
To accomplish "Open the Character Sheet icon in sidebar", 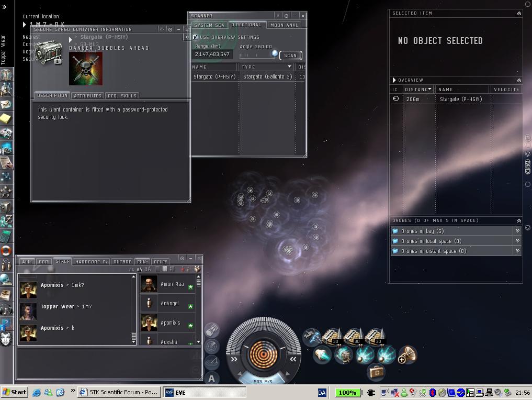I will tap(6, 74).
